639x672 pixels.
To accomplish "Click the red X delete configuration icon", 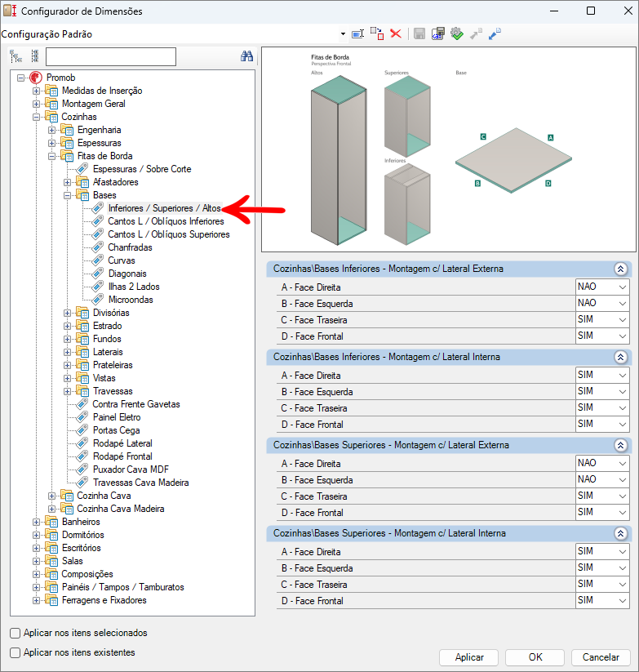I will (396, 33).
